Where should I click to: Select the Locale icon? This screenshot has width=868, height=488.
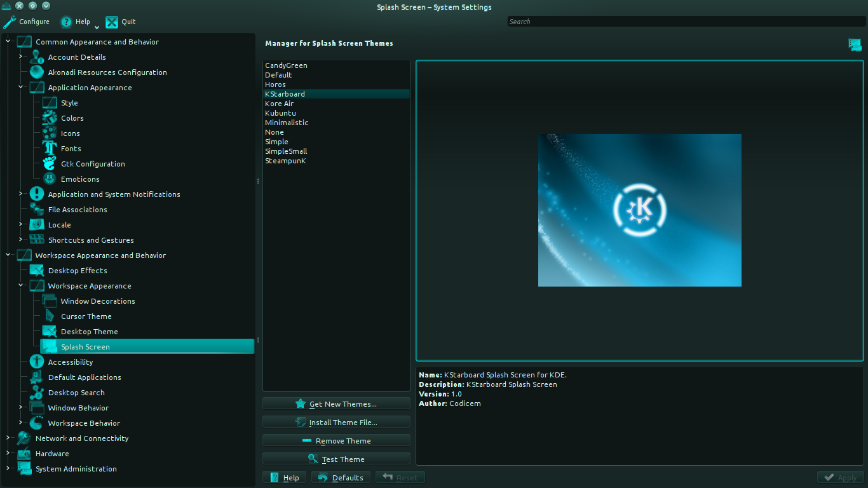point(37,225)
